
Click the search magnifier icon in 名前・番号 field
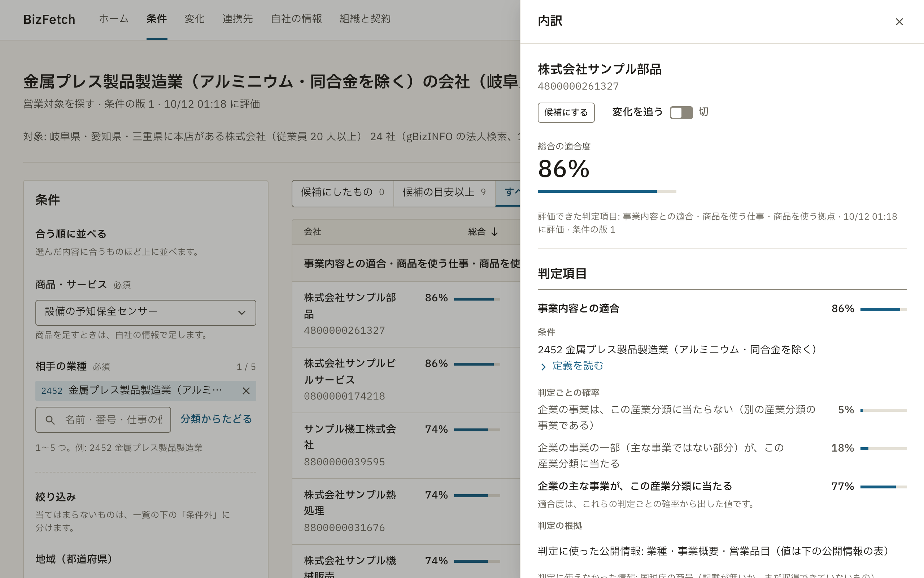click(50, 420)
